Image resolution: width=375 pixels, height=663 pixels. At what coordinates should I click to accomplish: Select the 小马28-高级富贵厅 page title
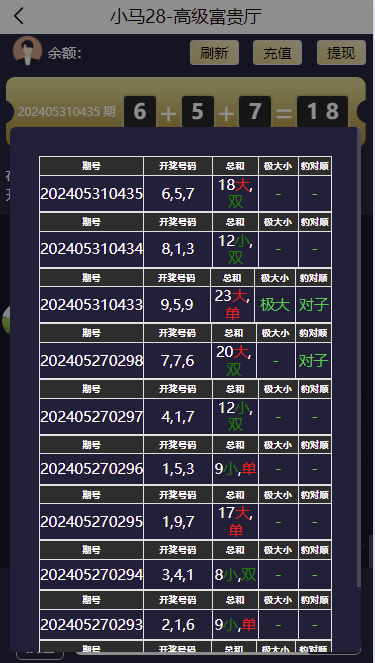tap(186, 17)
